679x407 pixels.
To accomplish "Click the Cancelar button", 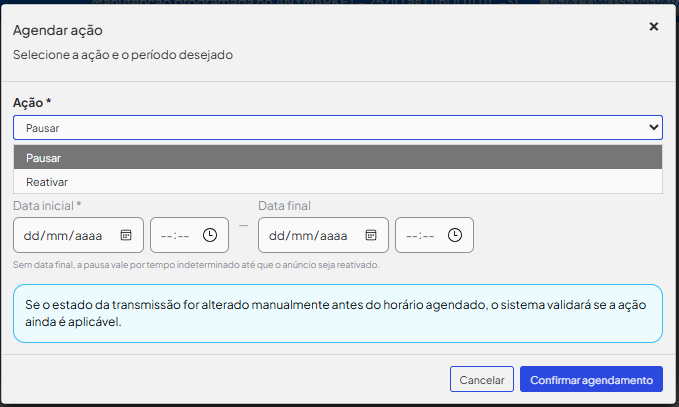I will [x=482, y=379].
